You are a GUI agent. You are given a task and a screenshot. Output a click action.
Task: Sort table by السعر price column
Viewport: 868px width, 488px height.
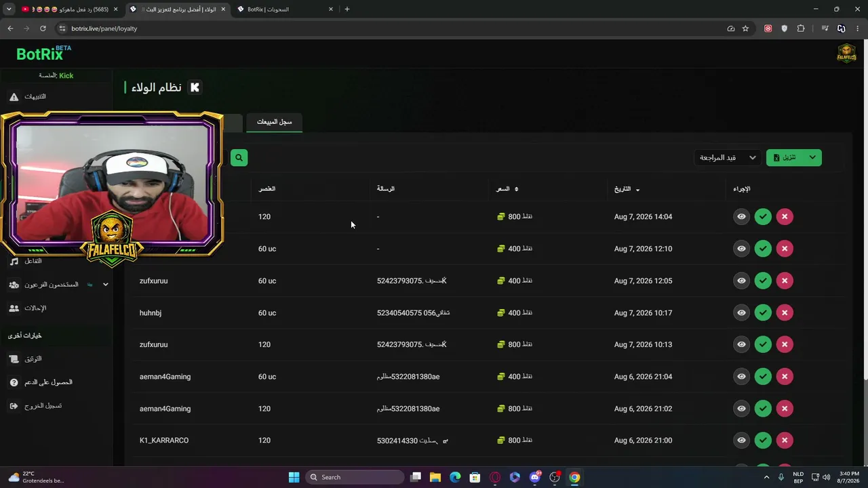click(507, 189)
